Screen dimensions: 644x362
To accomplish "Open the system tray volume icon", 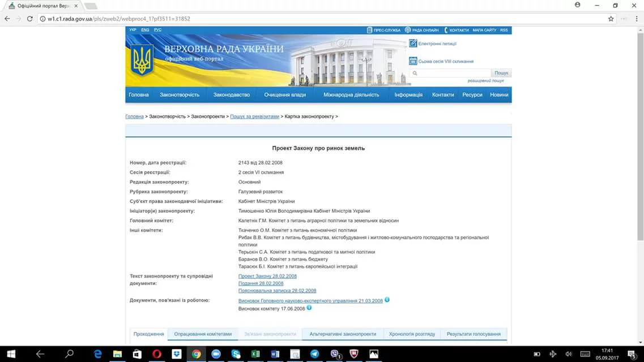I will point(569,354).
